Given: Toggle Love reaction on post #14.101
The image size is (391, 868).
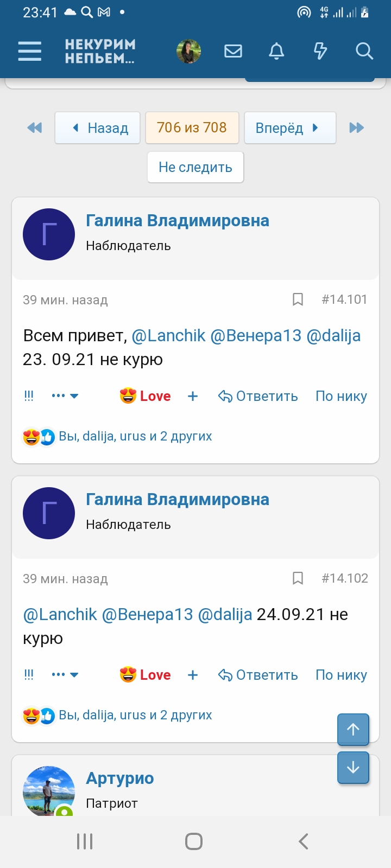Looking at the screenshot, I should click(145, 396).
